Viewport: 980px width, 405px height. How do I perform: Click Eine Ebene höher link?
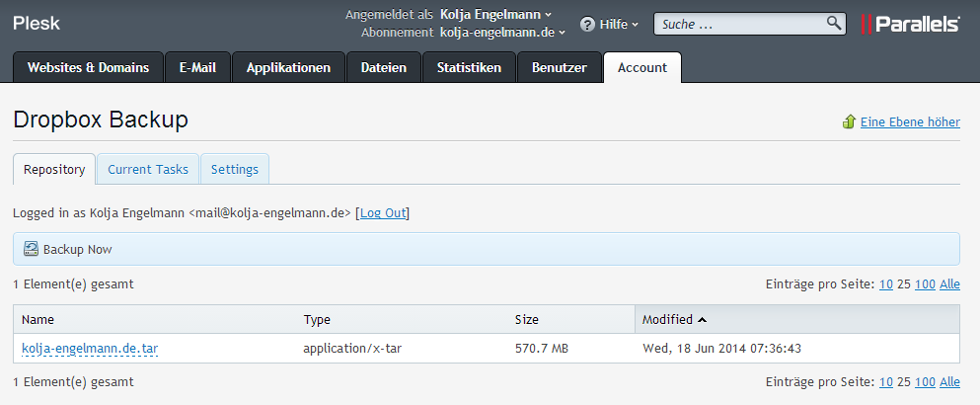[910, 122]
